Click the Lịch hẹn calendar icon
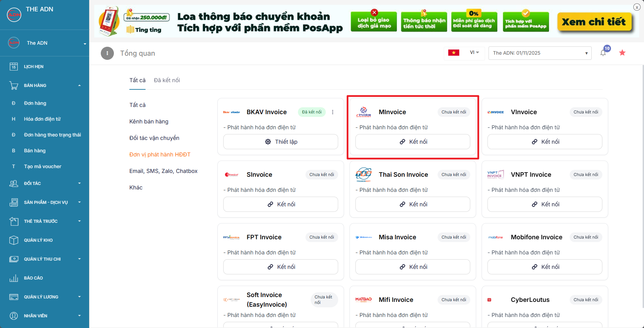 [14, 67]
